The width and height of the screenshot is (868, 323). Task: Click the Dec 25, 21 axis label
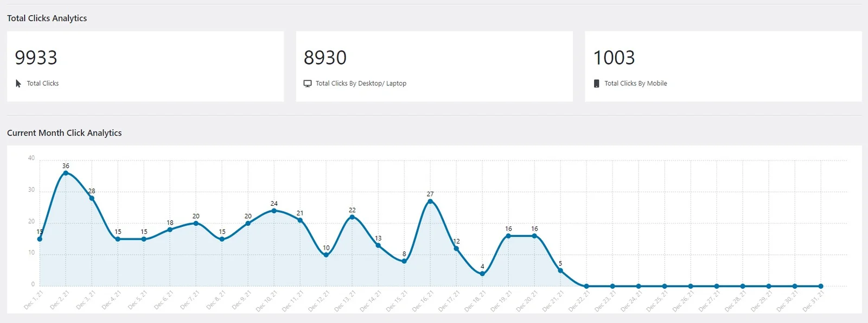657,301
